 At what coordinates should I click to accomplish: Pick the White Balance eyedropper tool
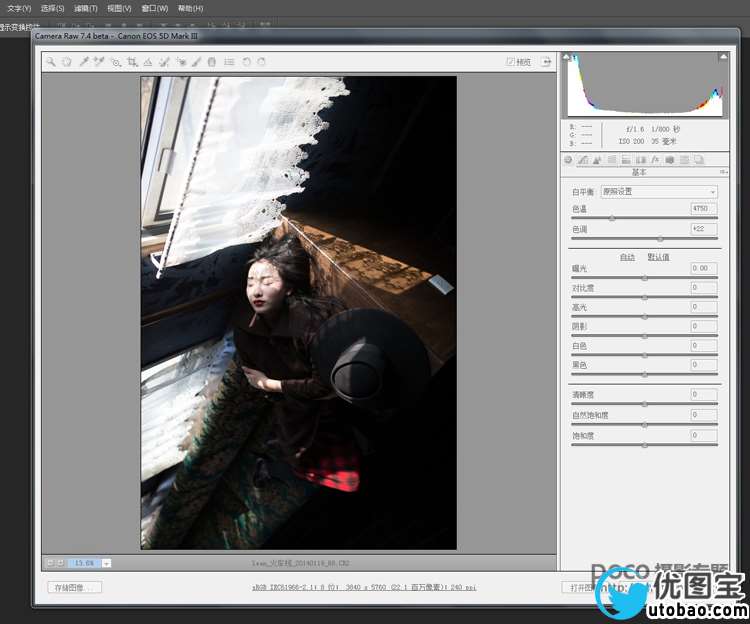pyautogui.click(x=84, y=62)
